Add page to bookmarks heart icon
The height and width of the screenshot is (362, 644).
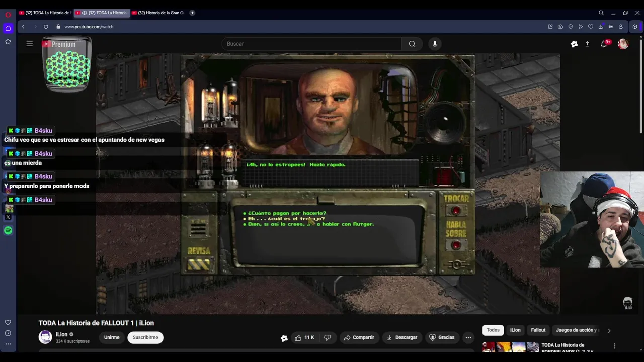click(x=590, y=27)
